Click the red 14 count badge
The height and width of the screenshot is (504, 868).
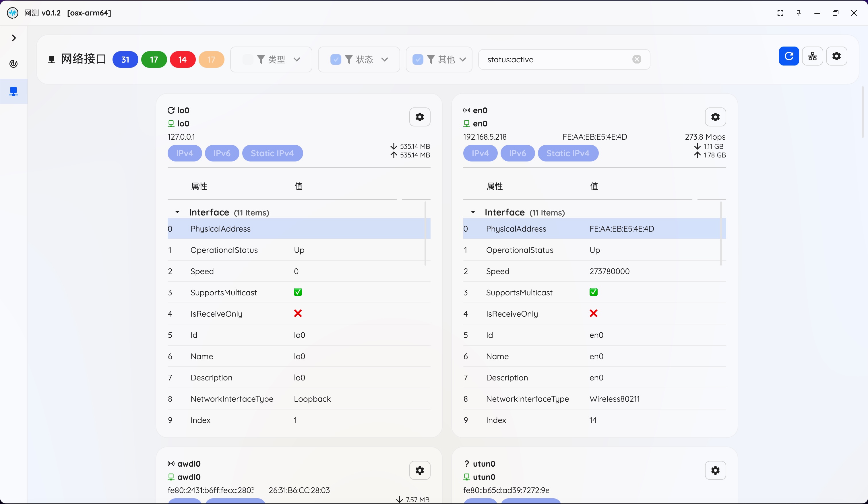tap(183, 60)
